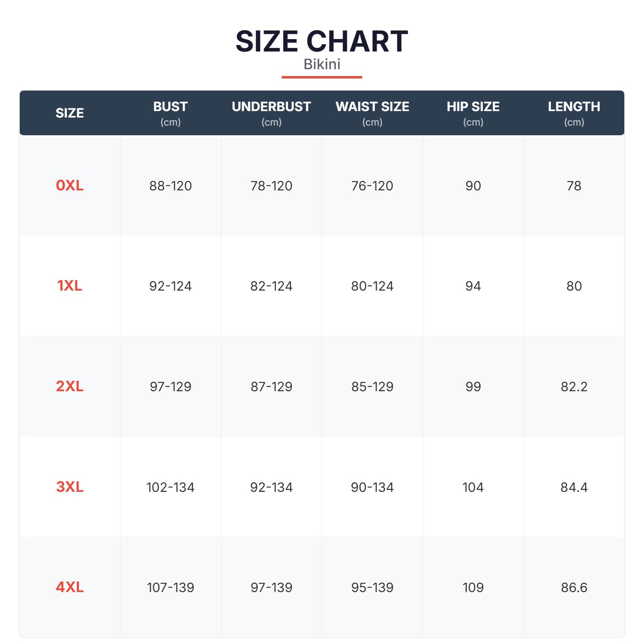Click the 0XL size row label
644x644 pixels.
[x=70, y=185]
